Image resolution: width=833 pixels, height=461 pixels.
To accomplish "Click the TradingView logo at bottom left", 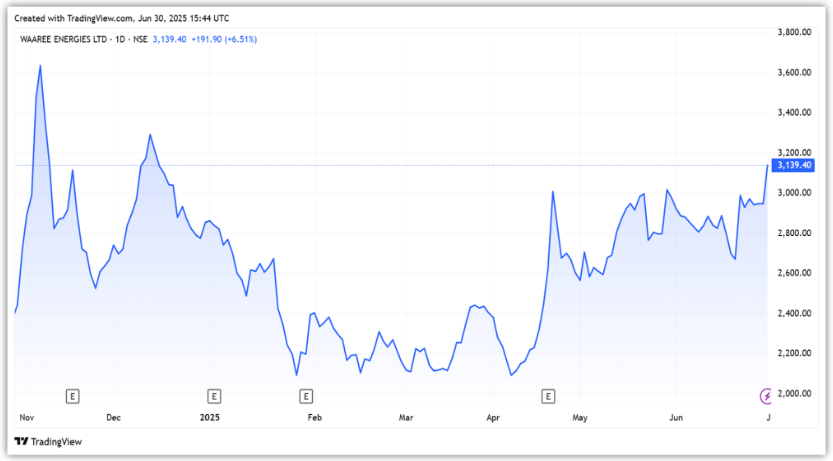I will tap(48, 441).
